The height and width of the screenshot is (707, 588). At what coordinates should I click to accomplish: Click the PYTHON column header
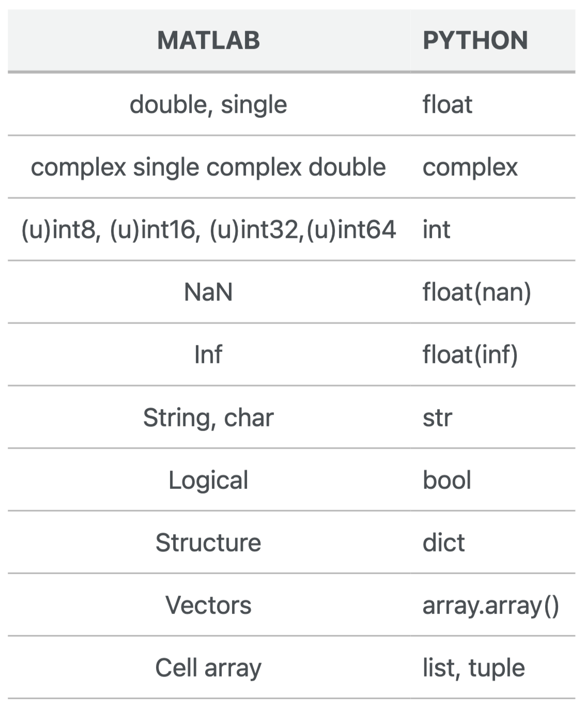tap(475, 40)
